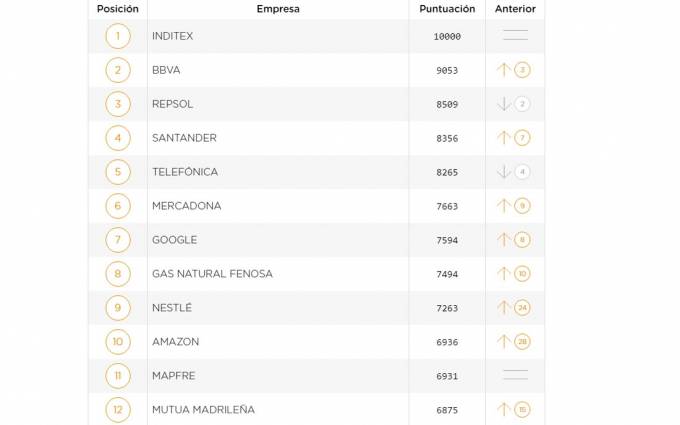Viewport: 680px width, 425px height.
Task: Open the GAS NATURAL FENOSA entry
Action: pos(212,274)
